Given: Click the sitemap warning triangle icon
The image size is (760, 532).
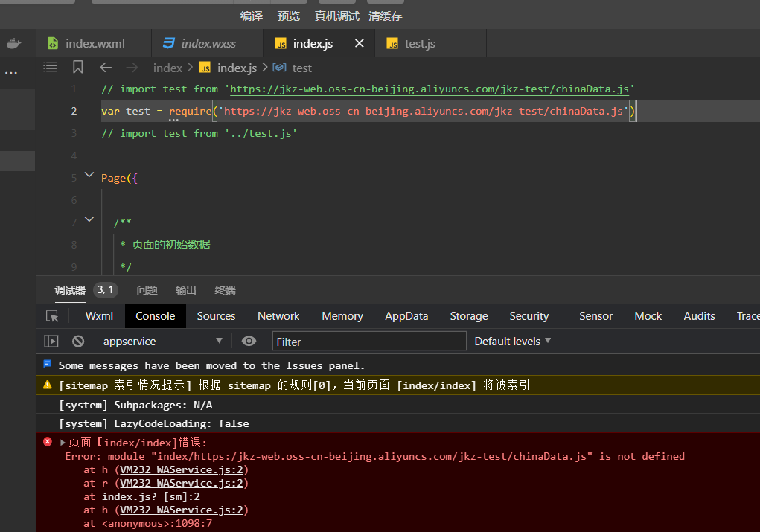Looking at the screenshot, I should pos(48,385).
